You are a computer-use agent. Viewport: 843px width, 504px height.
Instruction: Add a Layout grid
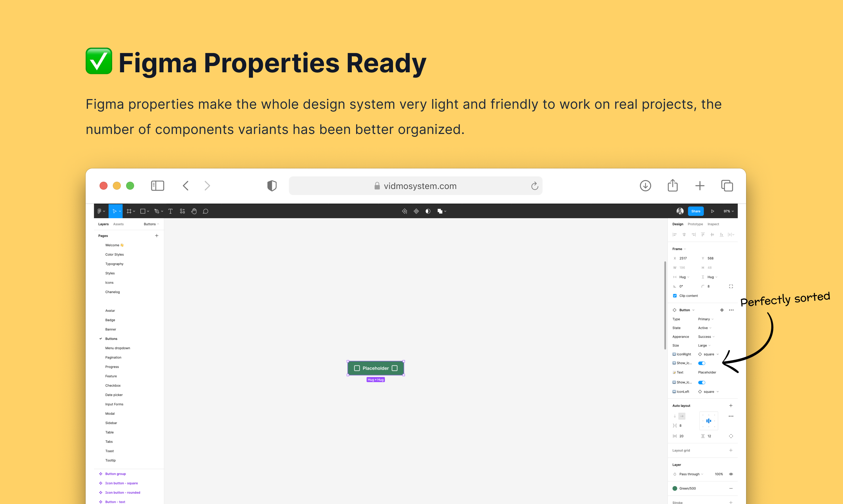(x=731, y=450)
